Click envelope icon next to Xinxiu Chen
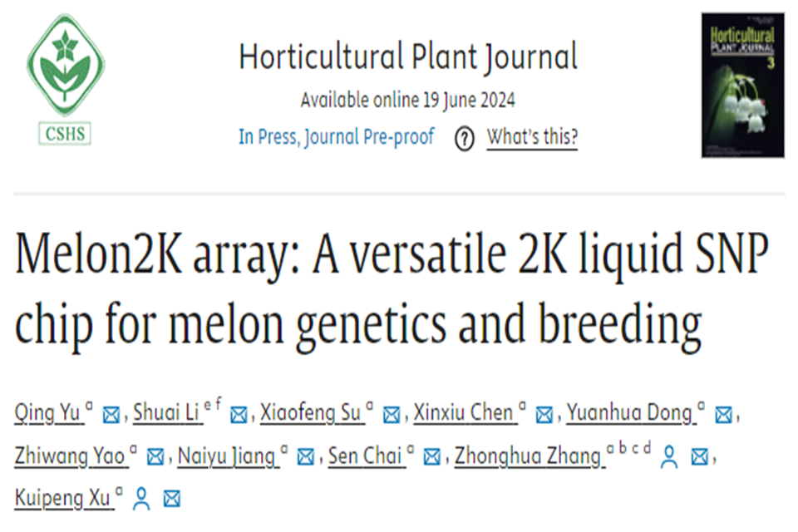The width and height of the screenshot is (798, 532). tap(544, 413)
